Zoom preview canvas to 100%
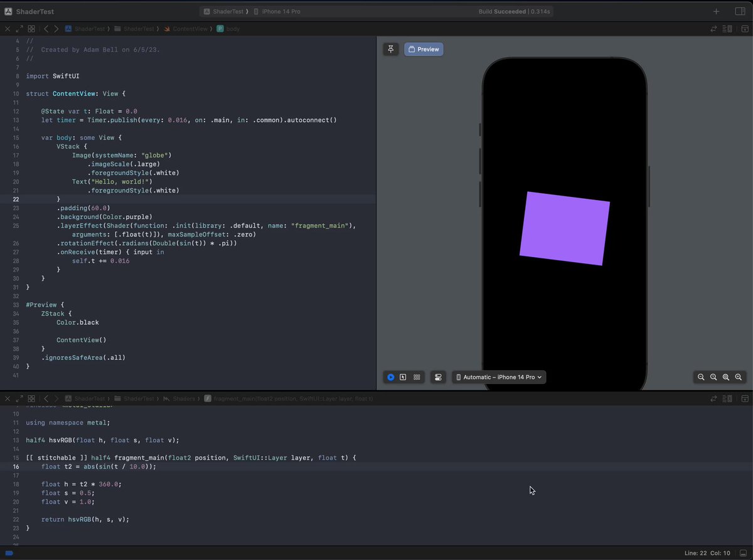The height and width of the screenshot is (560, 753). click(x=713, y=377)
